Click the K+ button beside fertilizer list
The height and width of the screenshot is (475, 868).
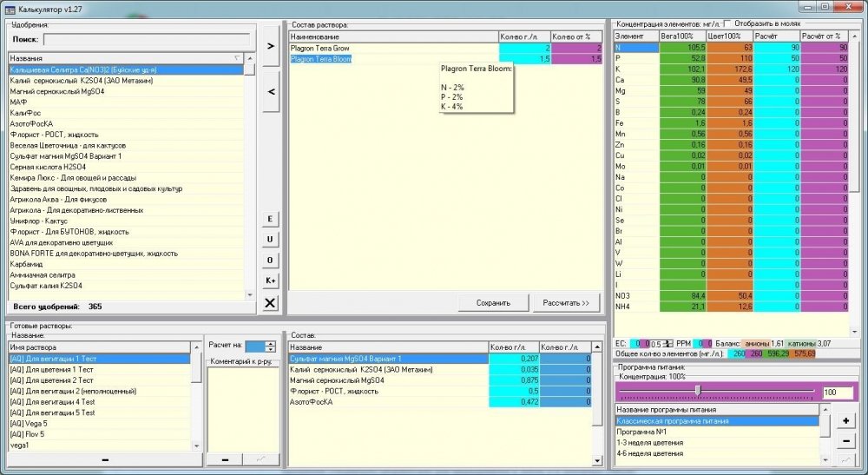270,280
